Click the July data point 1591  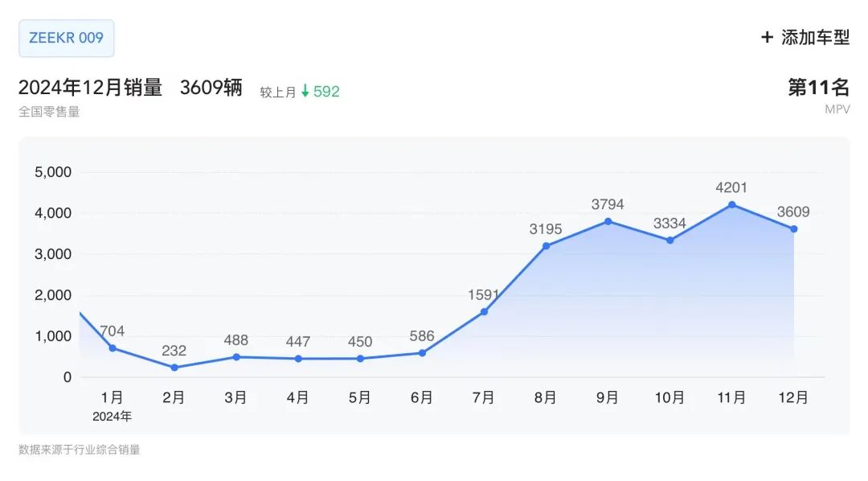pyautogui.click(x=484, y=311)
